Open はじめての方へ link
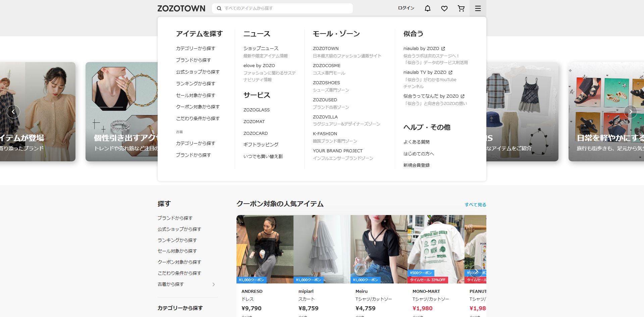644x317 pixels. 419,154
